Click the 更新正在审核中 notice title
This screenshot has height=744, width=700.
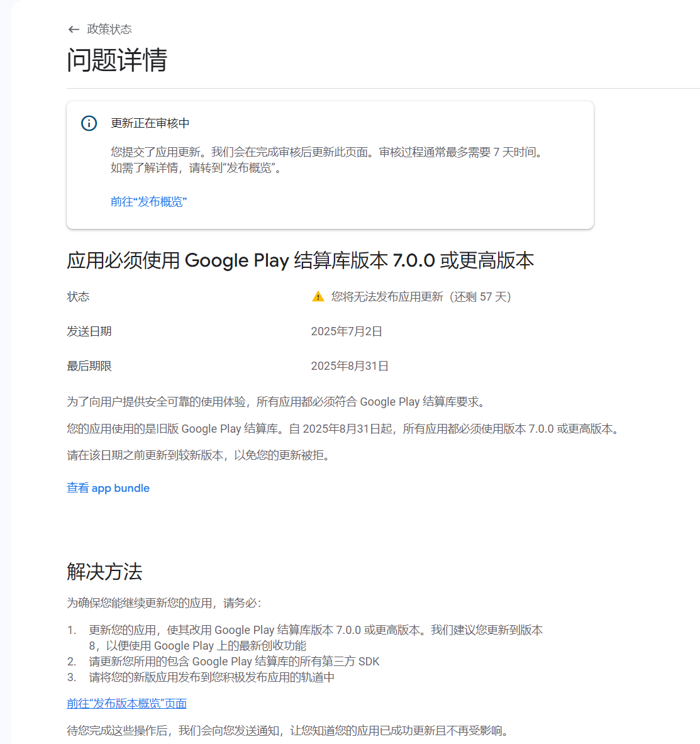(150, 123)
